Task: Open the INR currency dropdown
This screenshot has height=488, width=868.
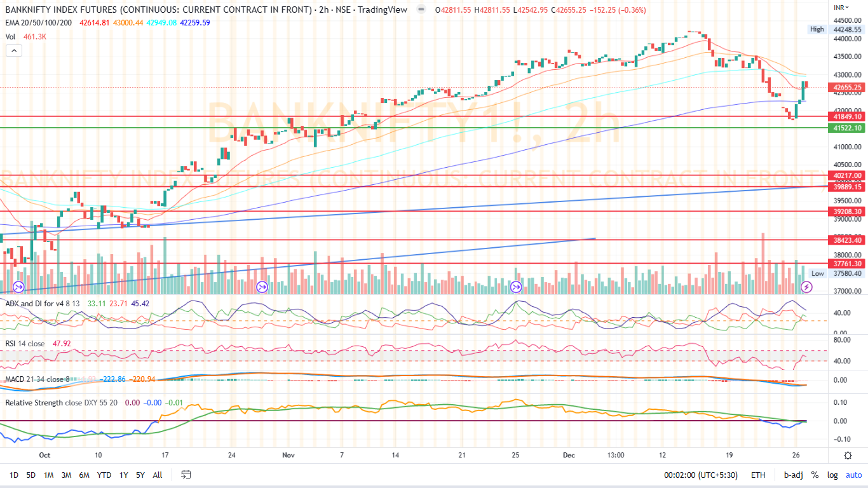Action: (841, 8)
